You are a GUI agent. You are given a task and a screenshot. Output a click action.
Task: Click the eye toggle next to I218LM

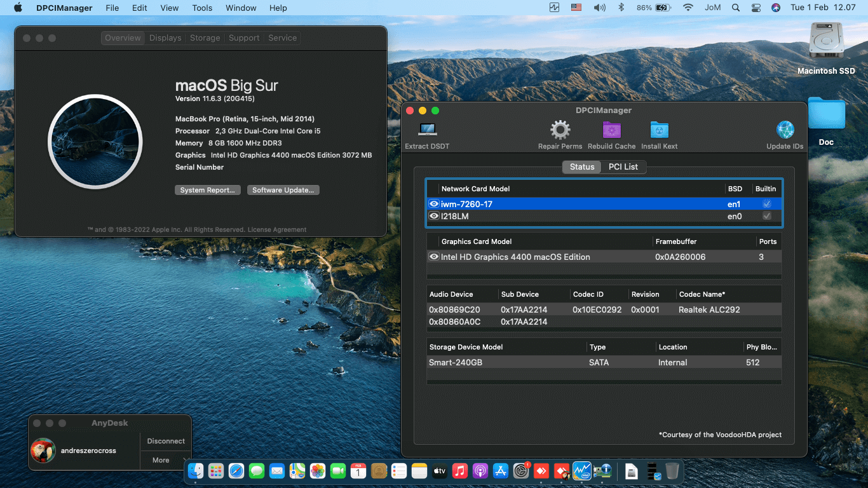[x=434, y=216]
